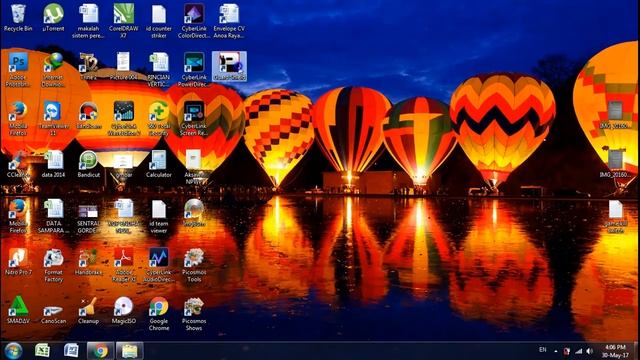The width and height of the screenshot is (640, 360).
Task: Select the CyberLink WaveEditor 2 shortcut
Action: click(123, 118)
